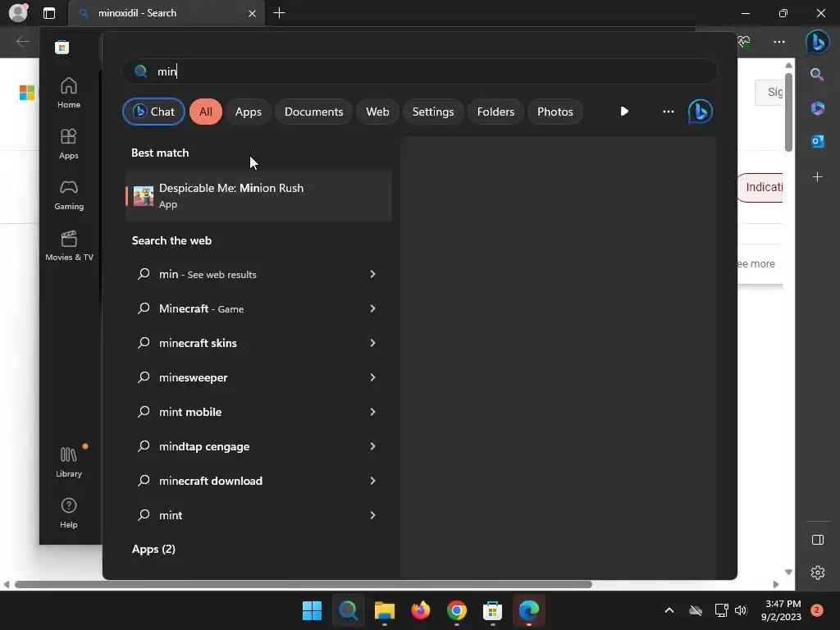Image resolution: width=840 pixels, height=630 pixels.
Task: Click the Apps (2) section heading
Action: pos(153,549)
